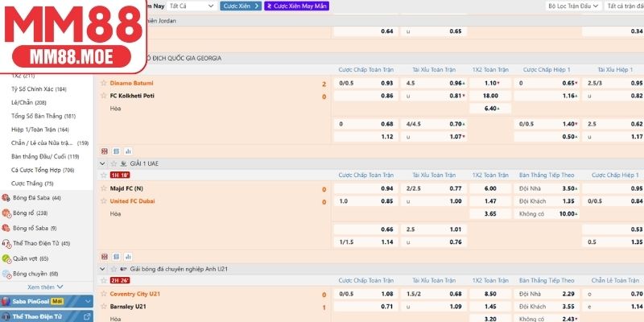The height and width of the screenshot is (322, 644).
Task: Select Tỷ Số Chính Xác bet type
Action: pos(39,89)
